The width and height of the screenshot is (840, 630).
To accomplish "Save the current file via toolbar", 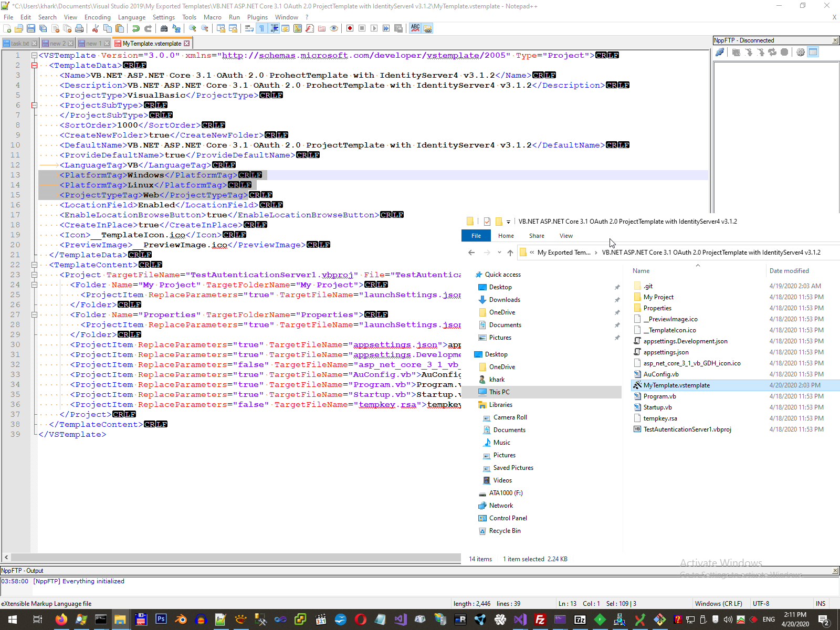I will coord(31,28).
